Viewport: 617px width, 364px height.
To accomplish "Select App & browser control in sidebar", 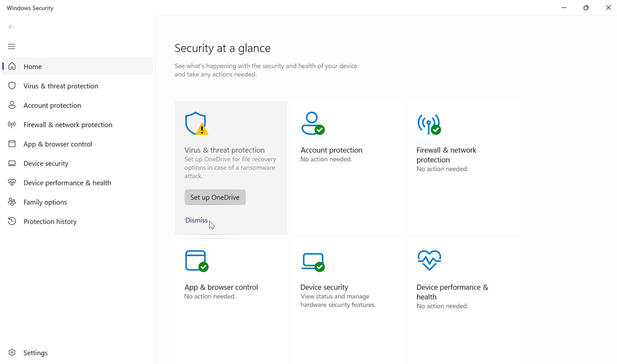I will (57, 144).
